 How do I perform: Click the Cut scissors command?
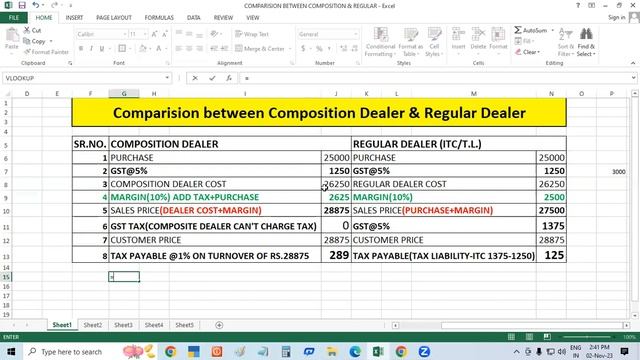tap(32, 30)
